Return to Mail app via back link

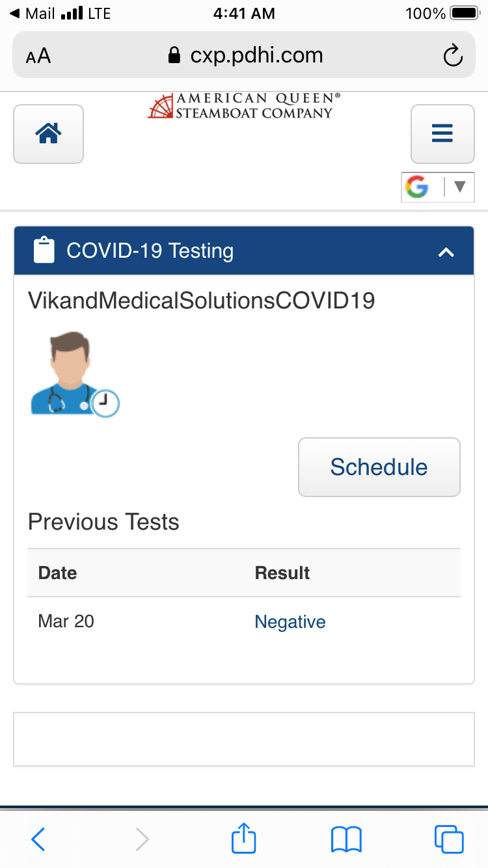pyautogui.click(x=33, y=13)
